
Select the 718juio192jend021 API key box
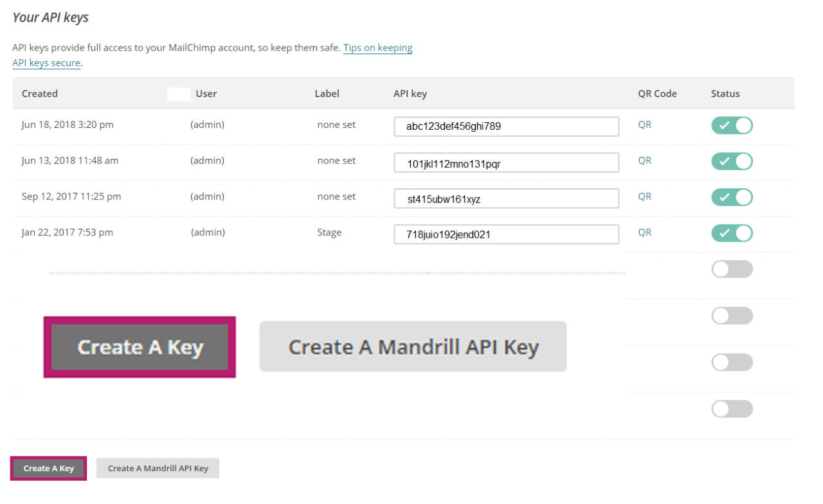pos(507,235)
